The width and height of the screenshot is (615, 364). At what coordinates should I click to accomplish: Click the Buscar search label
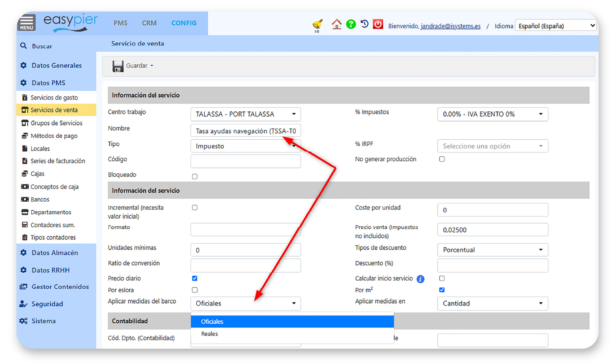pyautogui.click(x=42, y=46)
